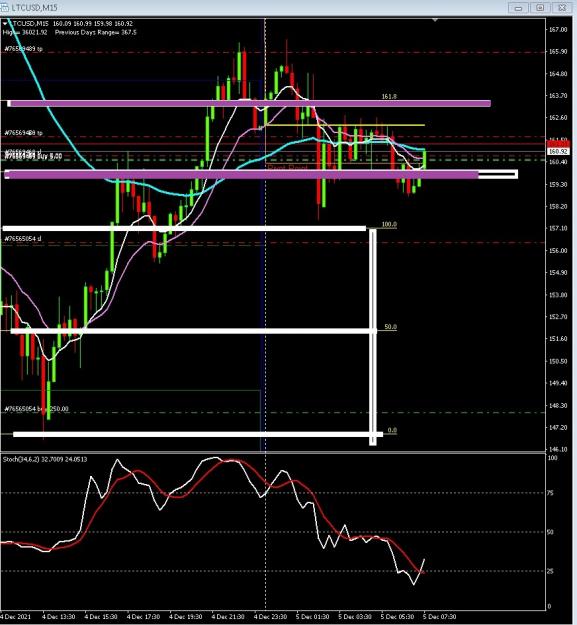
Task: Click 165.90 on the price scale
Action: [558, 51]
